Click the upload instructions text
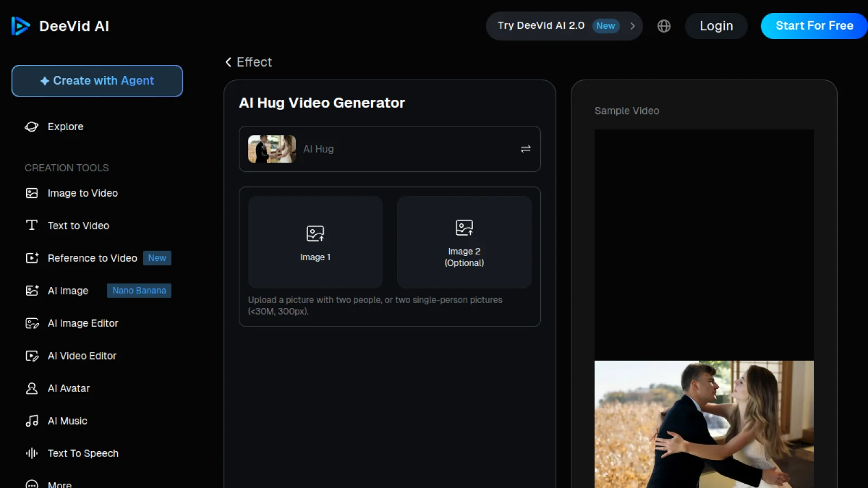 click(375, 305)
